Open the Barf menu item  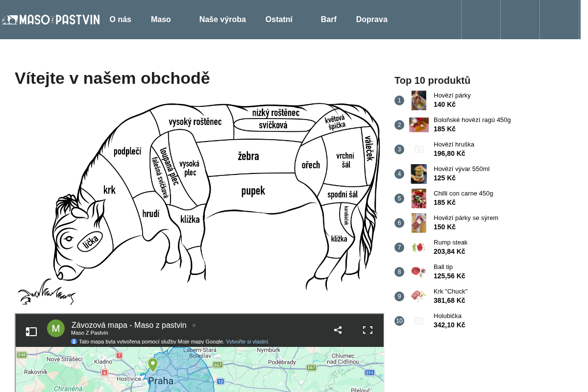pyautogui.click(x=329, y=20)
